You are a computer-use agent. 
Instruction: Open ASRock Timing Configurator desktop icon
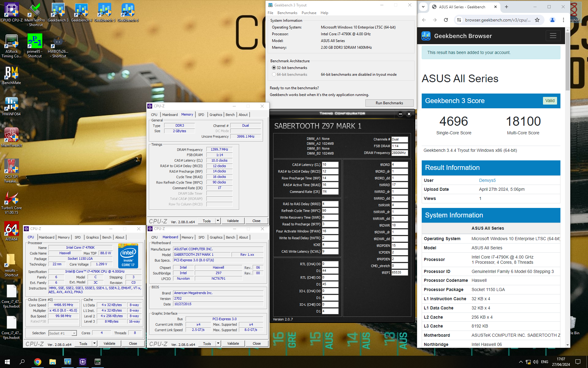point(12,46)
